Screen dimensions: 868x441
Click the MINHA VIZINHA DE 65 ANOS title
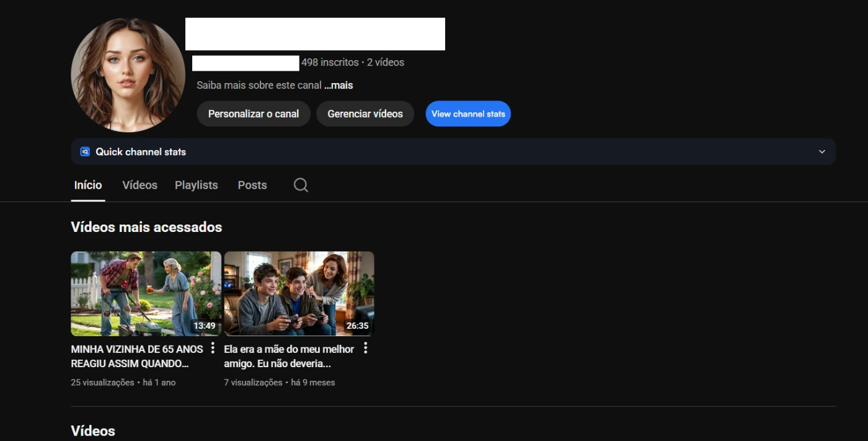coord(136,356)
